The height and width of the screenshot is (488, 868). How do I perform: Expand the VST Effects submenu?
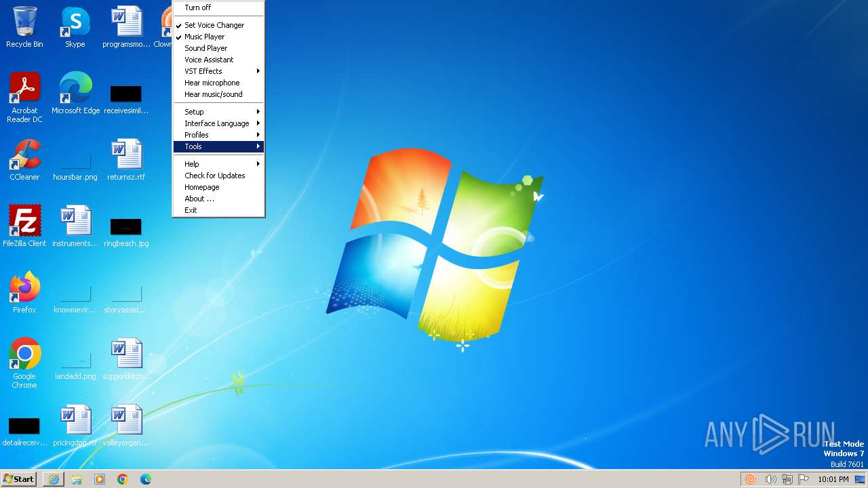pyautogui.click(x=218, y=71)
